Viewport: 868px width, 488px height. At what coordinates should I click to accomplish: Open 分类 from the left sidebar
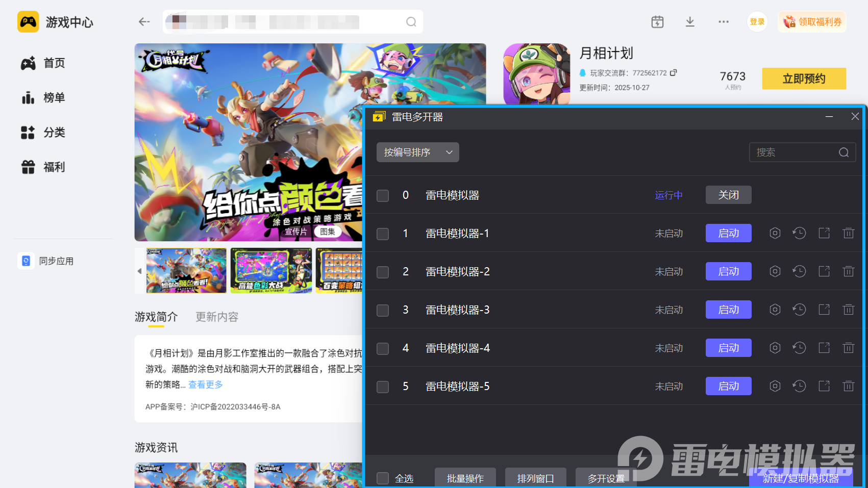[54, 132]
